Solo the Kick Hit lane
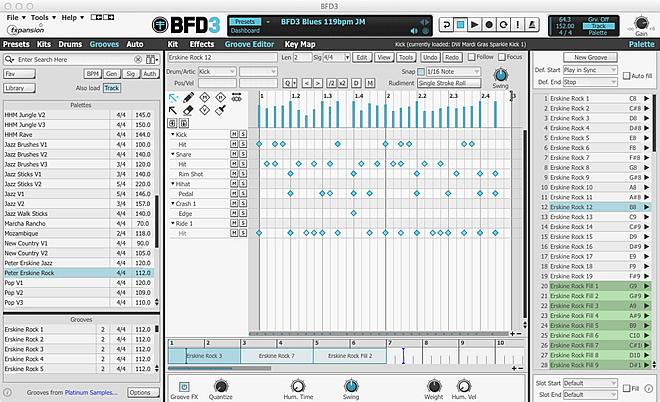 243,144
